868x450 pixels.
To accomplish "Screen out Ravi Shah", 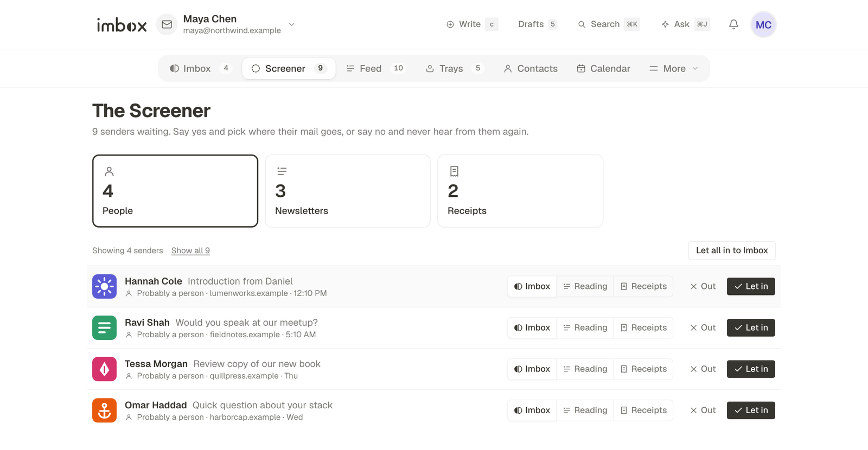I will [703, 327].
